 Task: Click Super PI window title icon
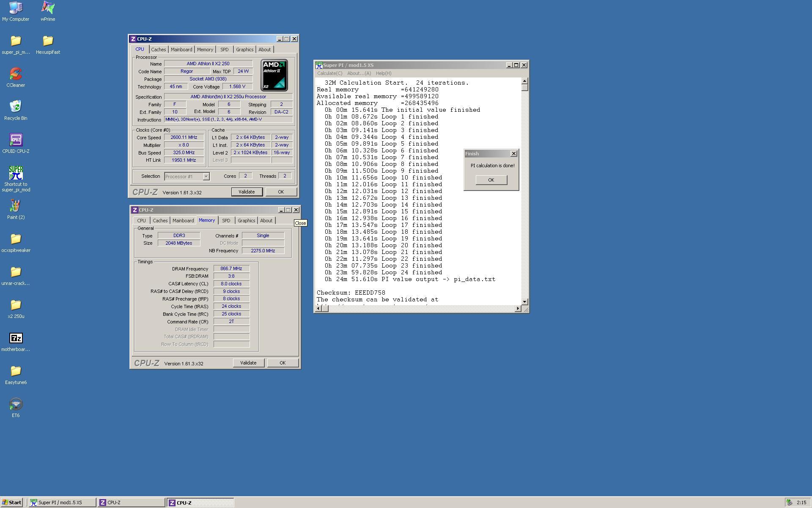(x=319, y=65)
